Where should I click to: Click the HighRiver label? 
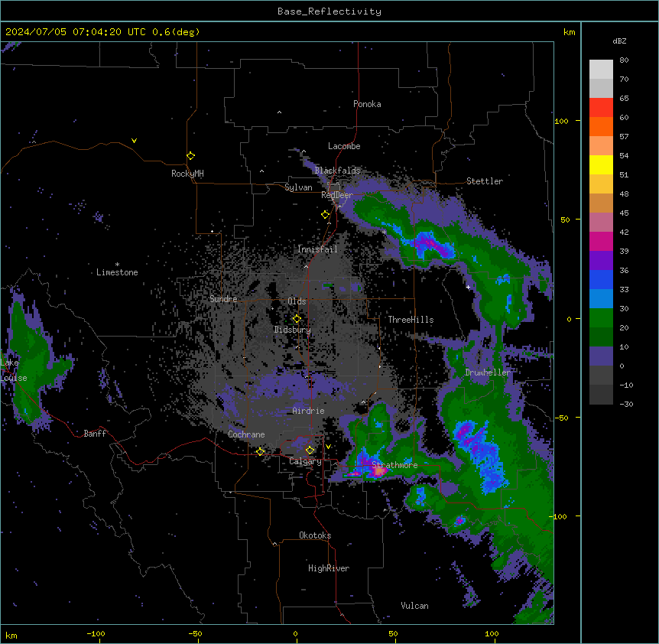point(329,568)
